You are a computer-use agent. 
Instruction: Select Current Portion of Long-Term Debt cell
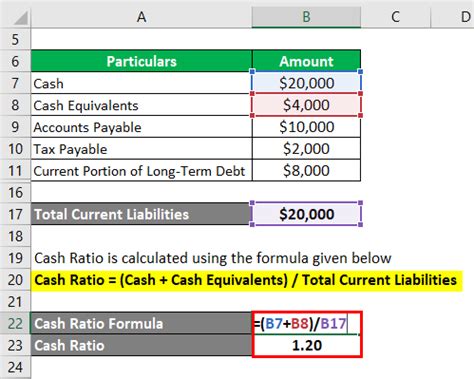click(x=141, y=171)
